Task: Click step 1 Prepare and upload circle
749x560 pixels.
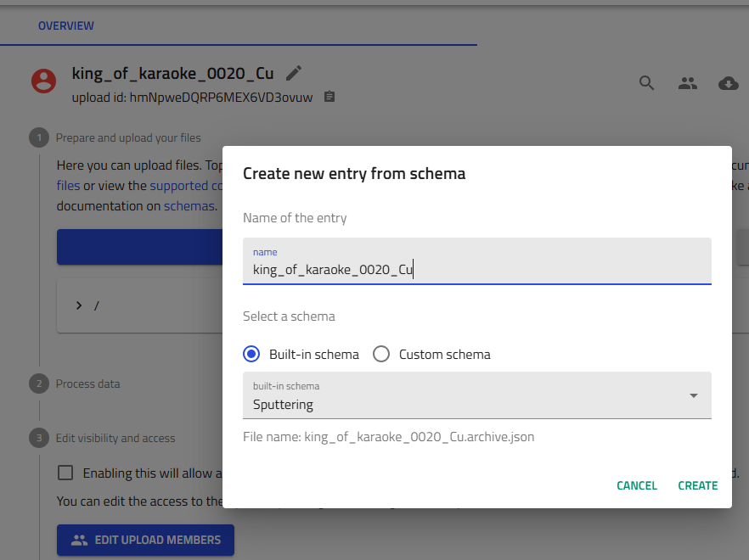Action: pos(39,137)
